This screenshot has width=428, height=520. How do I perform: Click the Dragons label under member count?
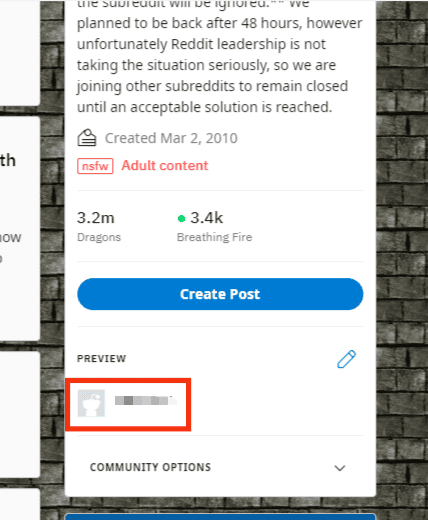pyautogui.click(x=99, y=237)
